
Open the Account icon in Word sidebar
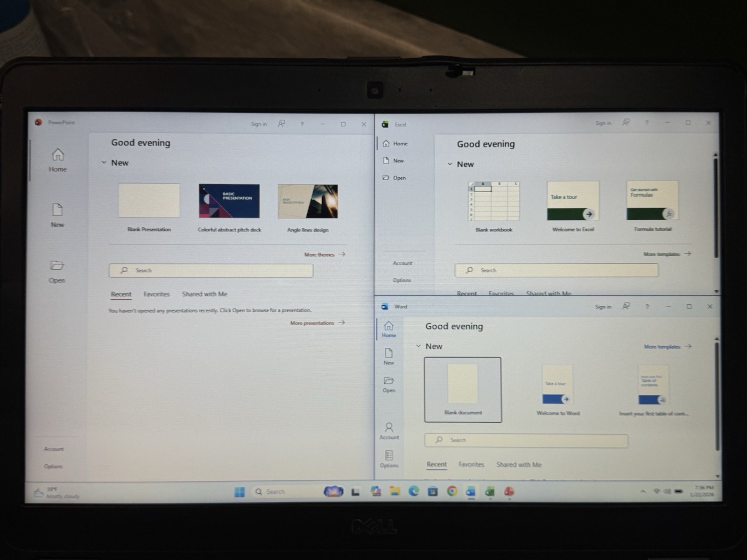[x=389, y=431]
